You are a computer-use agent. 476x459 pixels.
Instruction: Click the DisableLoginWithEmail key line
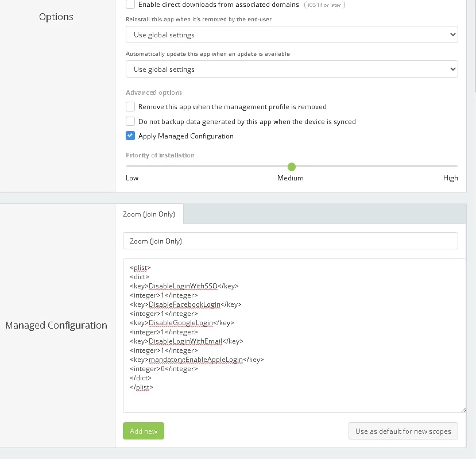pyautogui.click(x=187, y=341)
